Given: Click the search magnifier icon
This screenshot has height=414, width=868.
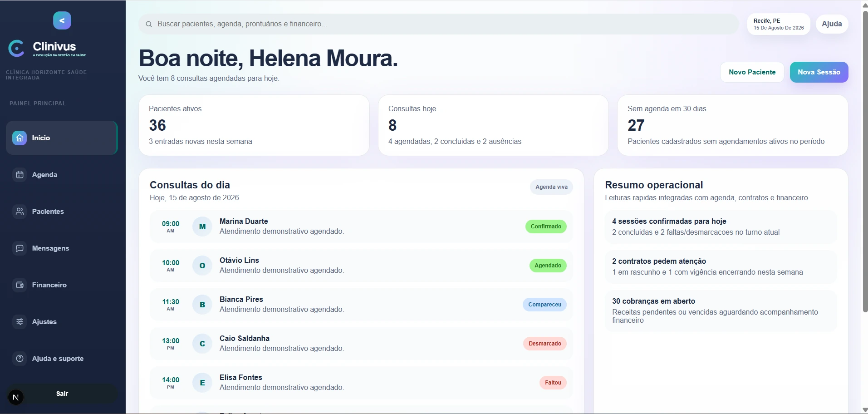Looking at the screenshot, I should point(149,24).
